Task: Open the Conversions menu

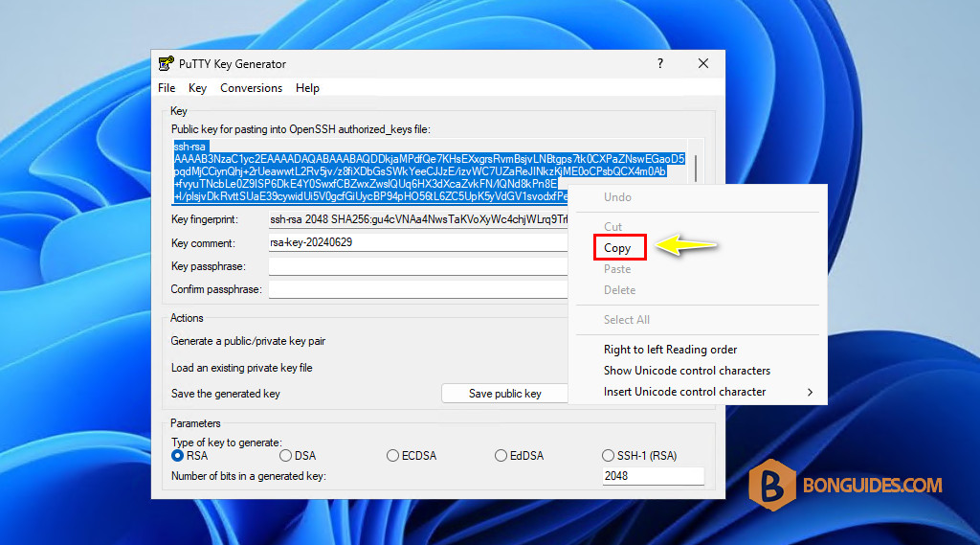Action: pyautogui.click(x=252, y=88)
